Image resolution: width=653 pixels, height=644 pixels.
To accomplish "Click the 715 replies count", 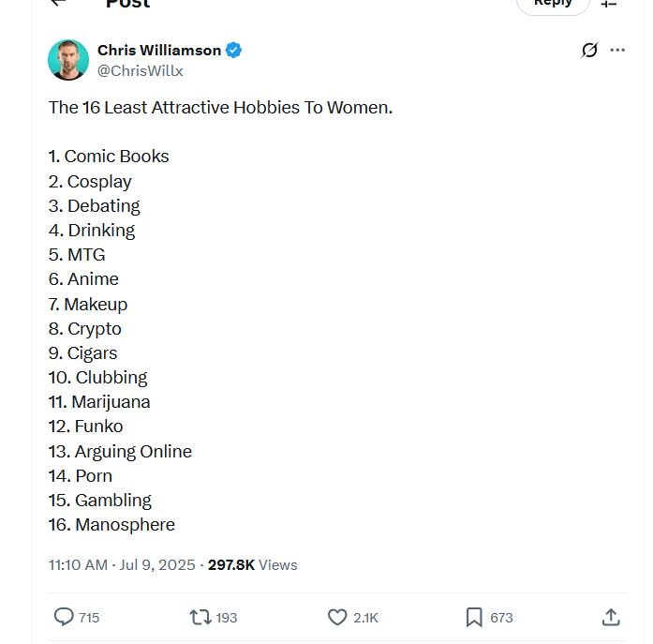I will click(89, 618).
